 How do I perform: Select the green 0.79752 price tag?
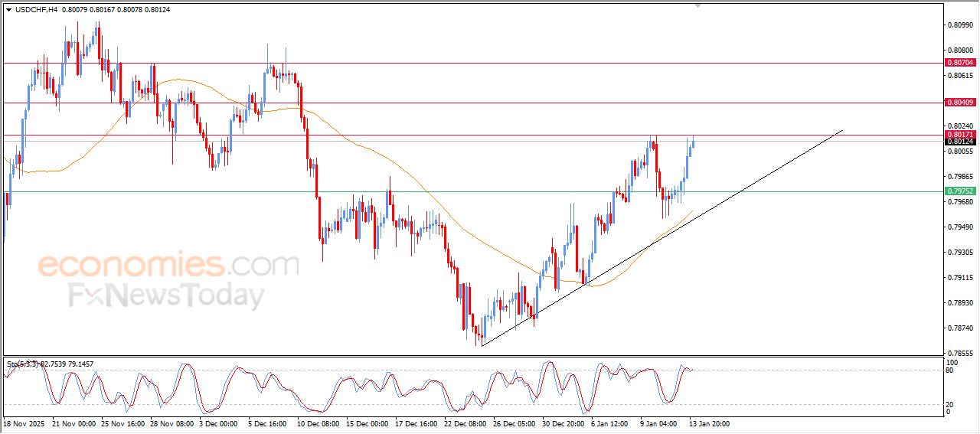(959, 191)
